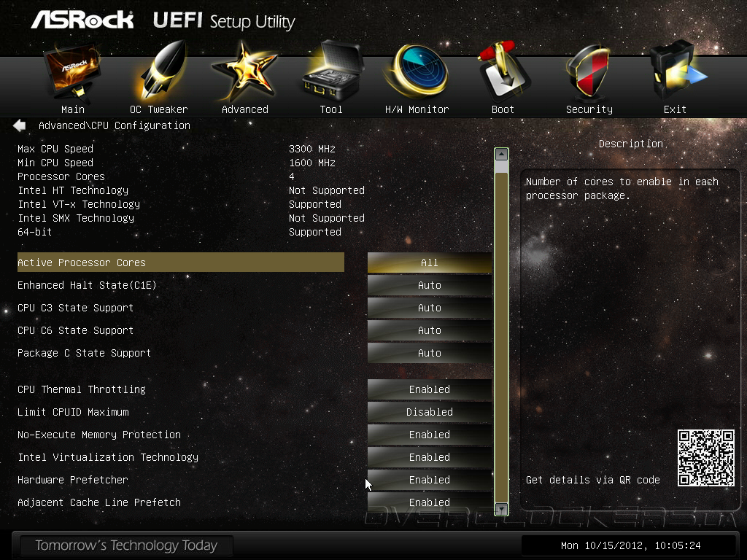Screen dimensions: 747x560
Task: Select the Adjacent Cache Line Prefetch label
Action: [99, 502]
